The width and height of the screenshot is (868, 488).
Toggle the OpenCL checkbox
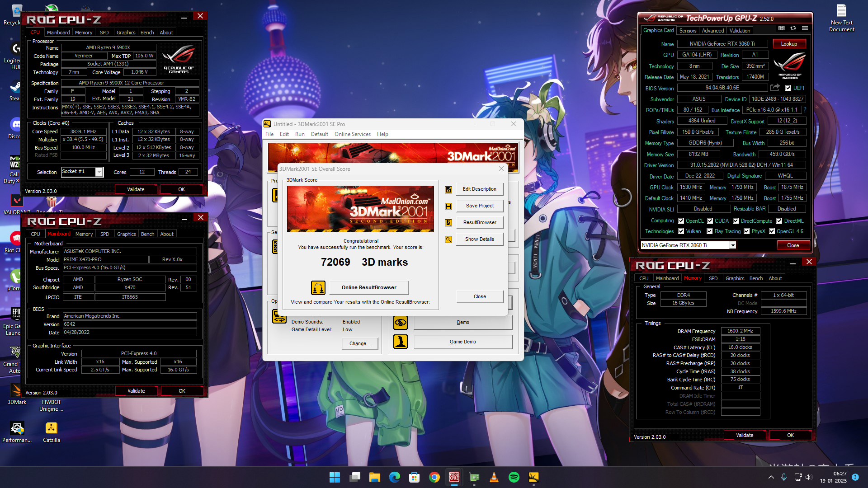[681, 221]
